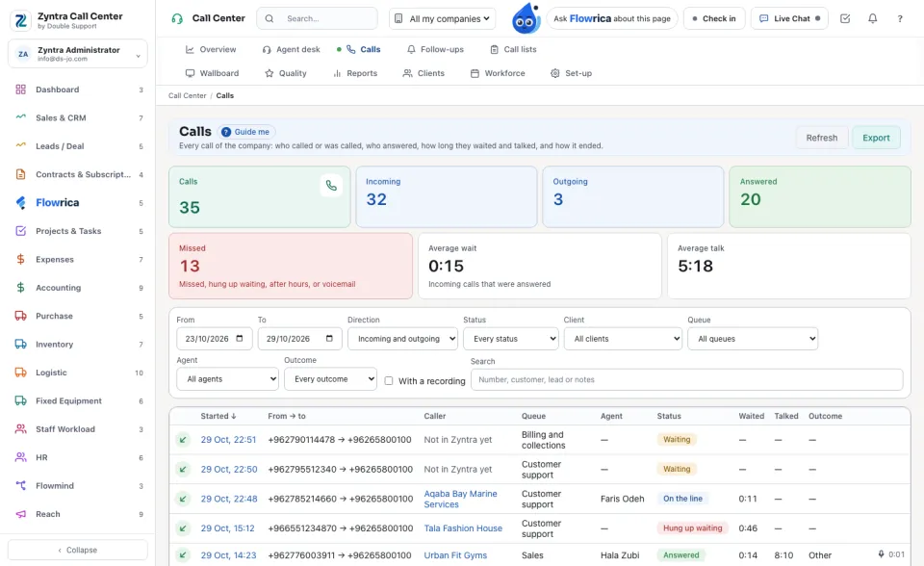Image resolution: width=924 pixels, height=566 pixels.
Task: Click recording microphone icon on Urban Fit Gyms row
Action: pyautogui.click(x=881, y=554)
